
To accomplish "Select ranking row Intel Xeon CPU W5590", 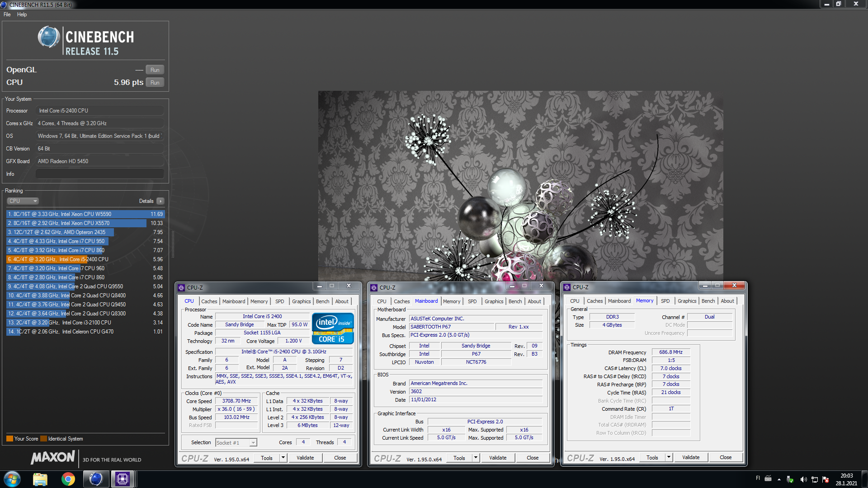I will coord(85,214).
